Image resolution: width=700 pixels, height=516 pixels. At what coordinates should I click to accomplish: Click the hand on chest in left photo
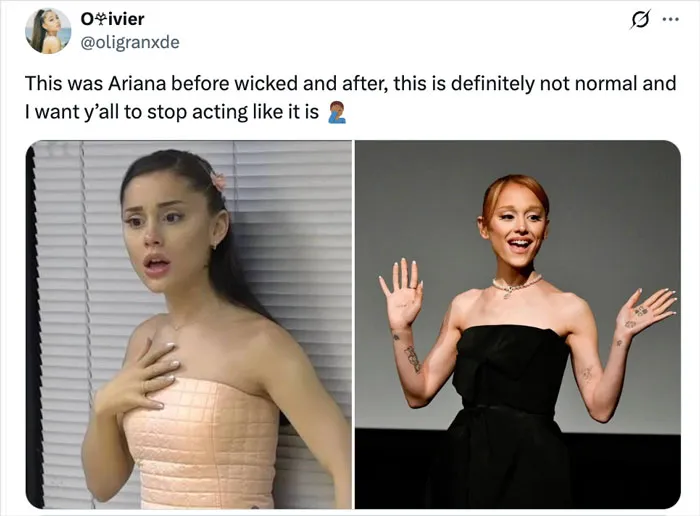[141, 374]
